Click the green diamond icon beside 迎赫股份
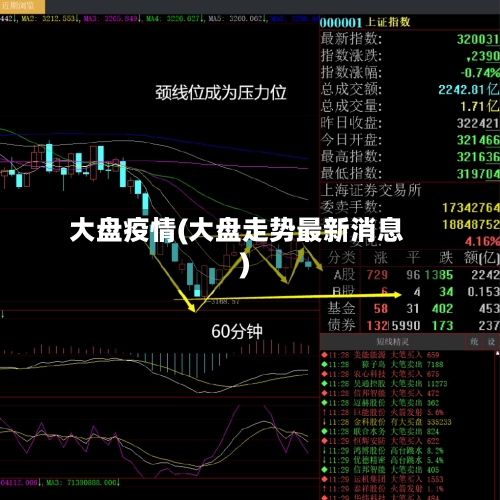Image resolution: width=500 pixels, height=500 pixels. pyautogui.click(x=324, y=403)
